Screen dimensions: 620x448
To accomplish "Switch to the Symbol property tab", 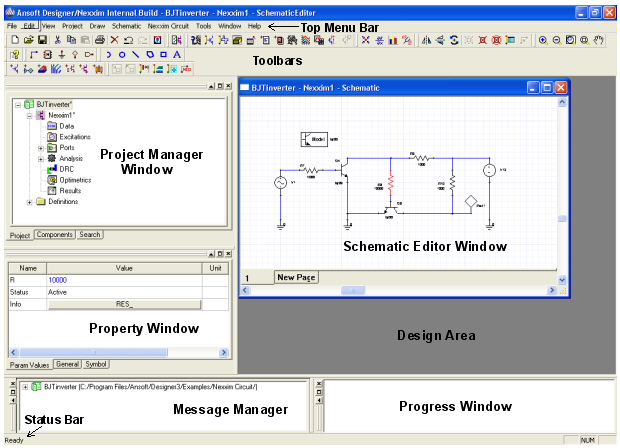I will pos(97,365).
